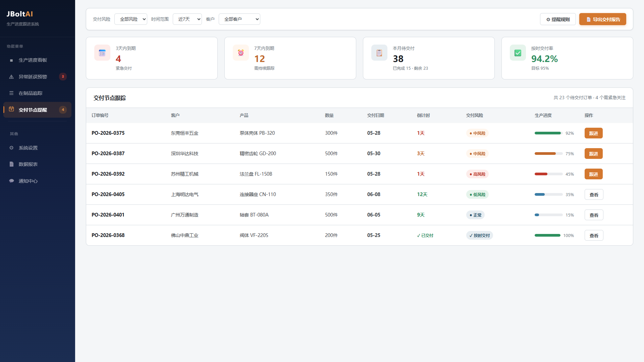This screenshot has height=362, width=644.
Task: Click the 生产进度看板 sidebar icon
Action: pyautogui.click(x=11, y=60)
